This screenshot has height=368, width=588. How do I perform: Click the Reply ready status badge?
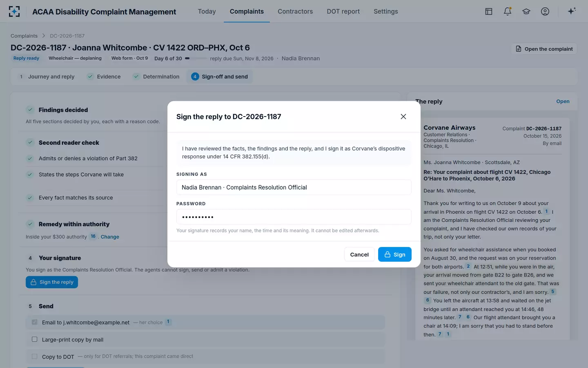coord(26,58)
